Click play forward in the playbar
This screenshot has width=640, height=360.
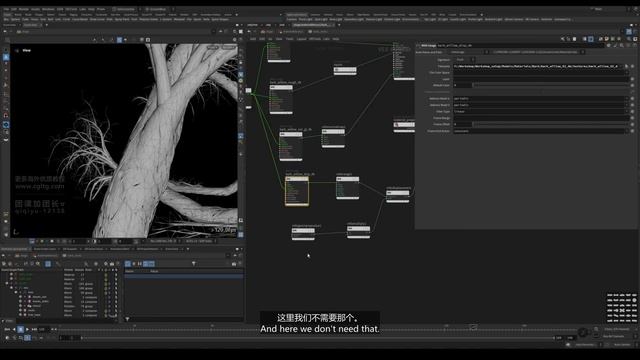click(27, 329)
